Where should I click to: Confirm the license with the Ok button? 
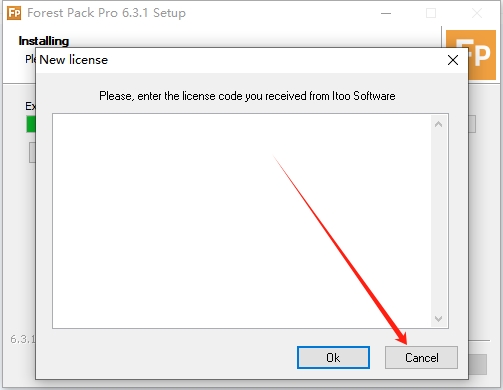point(333,358)
